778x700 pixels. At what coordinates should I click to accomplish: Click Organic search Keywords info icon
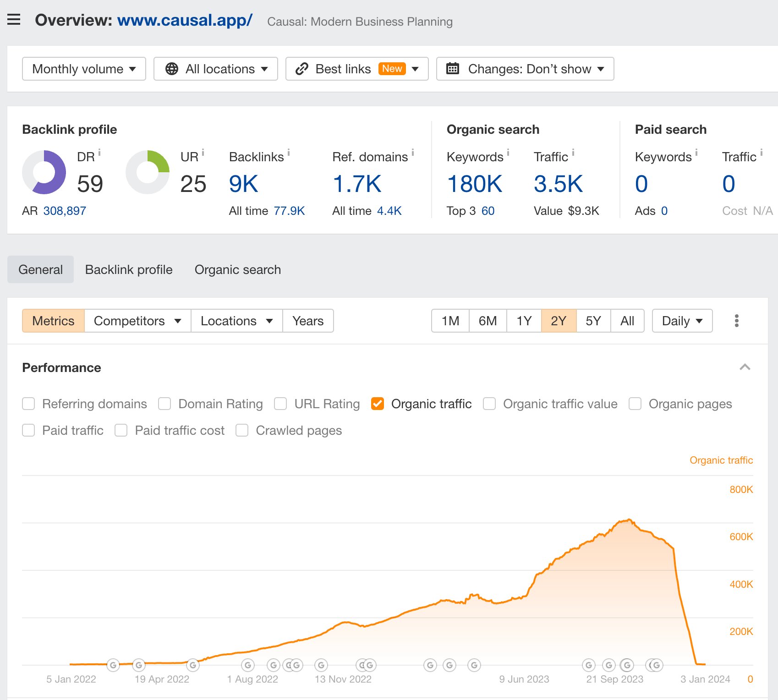[x=508, y=152]
